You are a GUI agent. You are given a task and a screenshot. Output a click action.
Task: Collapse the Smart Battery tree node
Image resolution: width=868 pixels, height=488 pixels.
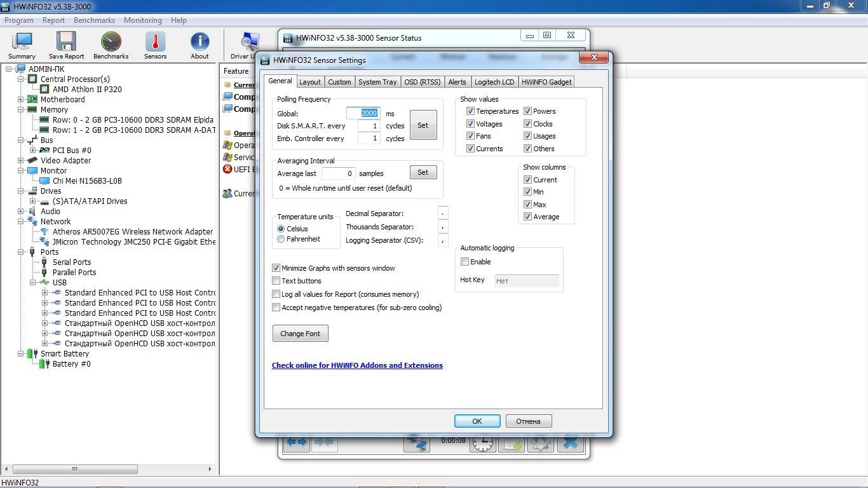coord(21,353)
